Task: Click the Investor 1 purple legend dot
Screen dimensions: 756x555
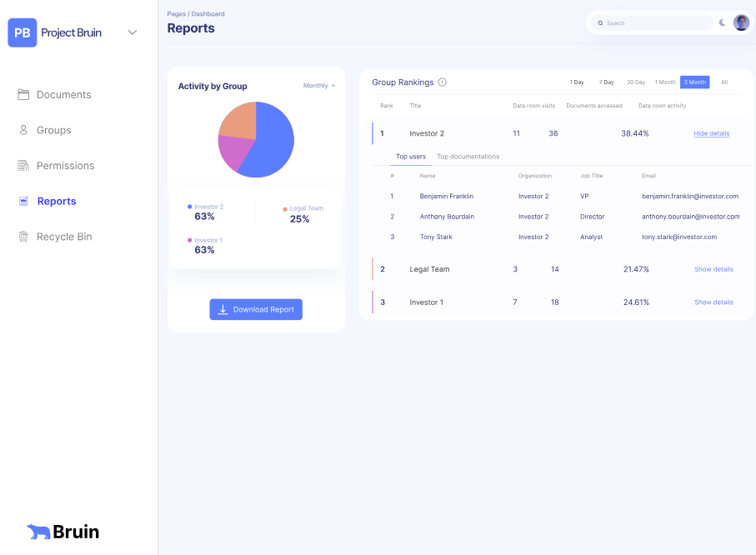Action: click(x=189, y=240)
